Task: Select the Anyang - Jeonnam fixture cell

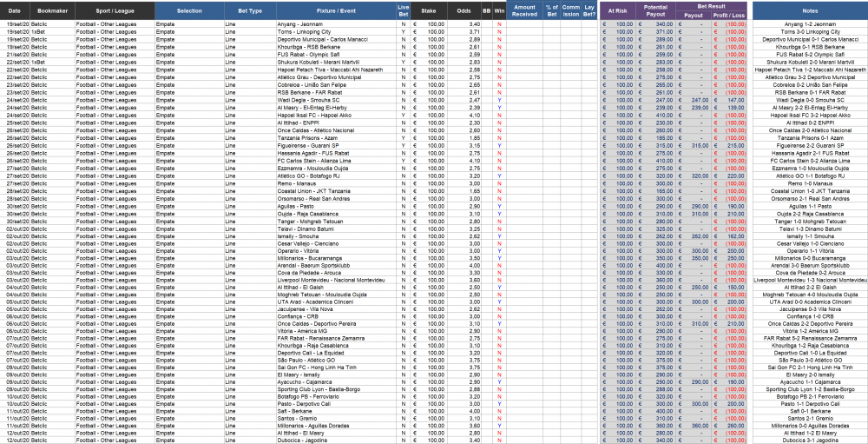Action: [337, 25]
